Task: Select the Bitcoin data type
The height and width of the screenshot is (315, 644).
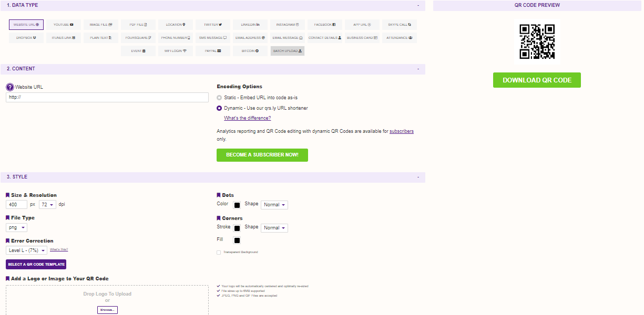Action: 250,51
